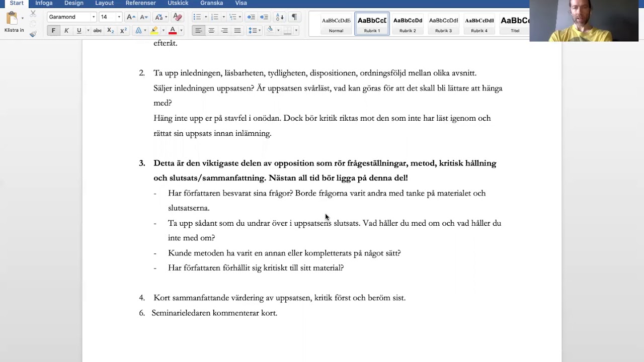Screen dimensions: 644x362
Task: Apply the Rubrik 2 style
Action: (408, 24)
